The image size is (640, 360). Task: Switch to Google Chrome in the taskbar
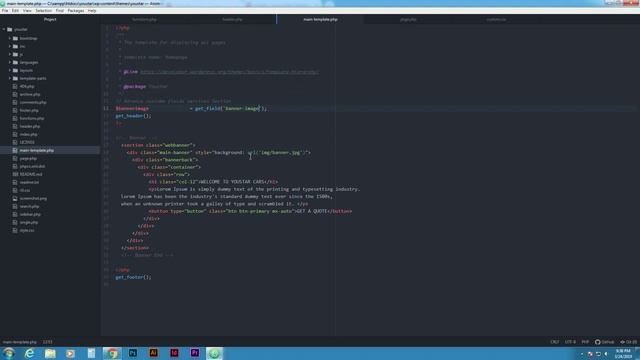click(x=112, y=353)
